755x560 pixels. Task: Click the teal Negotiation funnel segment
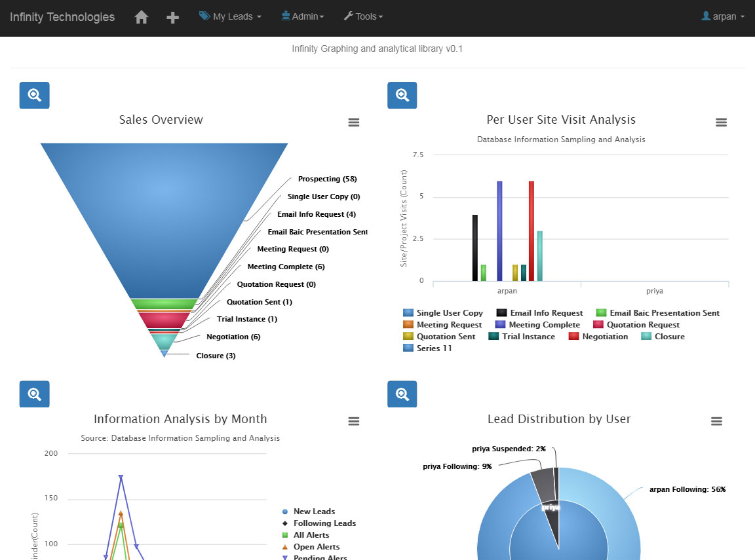(165, 341)
